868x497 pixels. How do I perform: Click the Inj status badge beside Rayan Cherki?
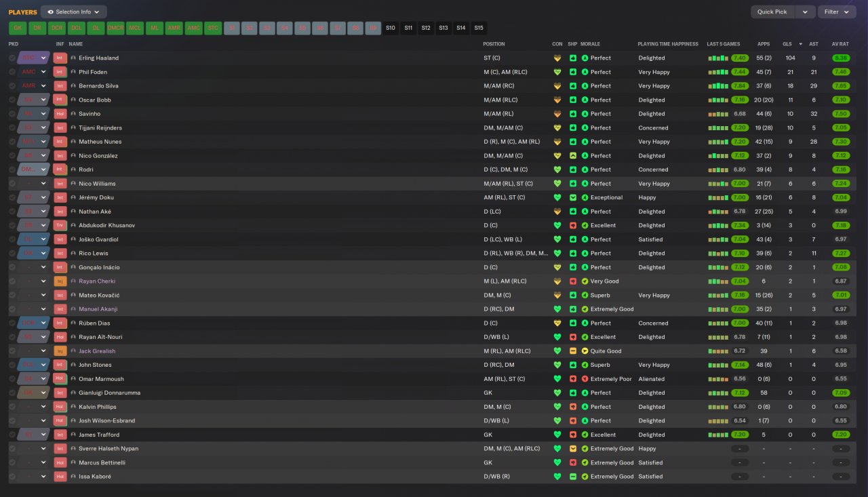click(60, 281)
